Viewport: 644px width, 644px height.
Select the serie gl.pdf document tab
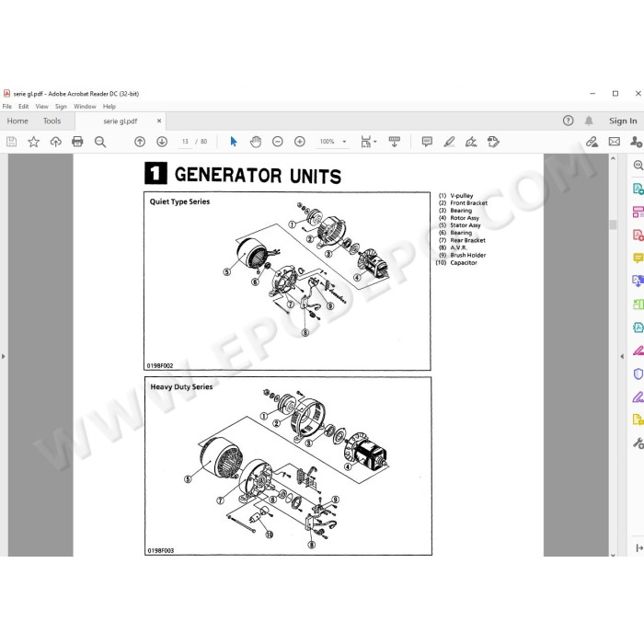(x=121, y=121)
